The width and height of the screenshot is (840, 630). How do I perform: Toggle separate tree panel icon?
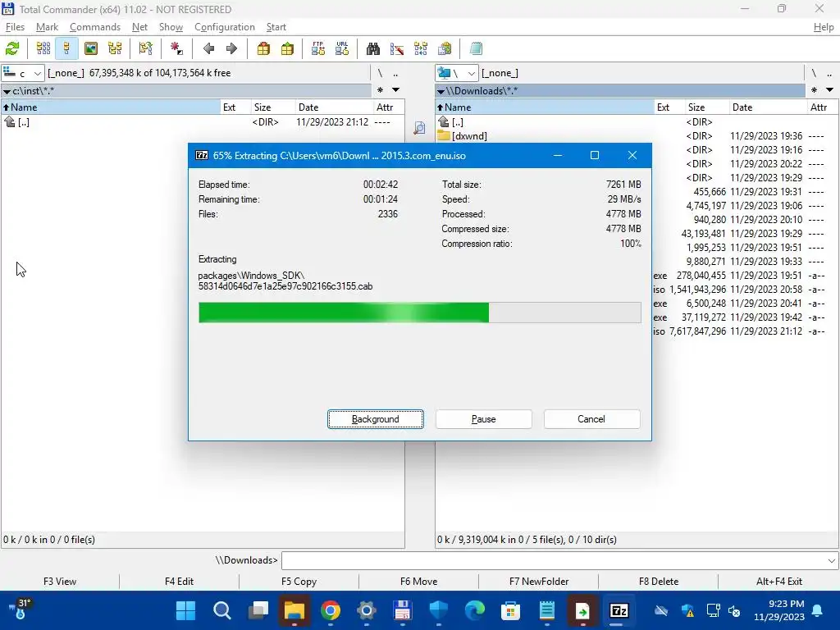coord(146,48)
